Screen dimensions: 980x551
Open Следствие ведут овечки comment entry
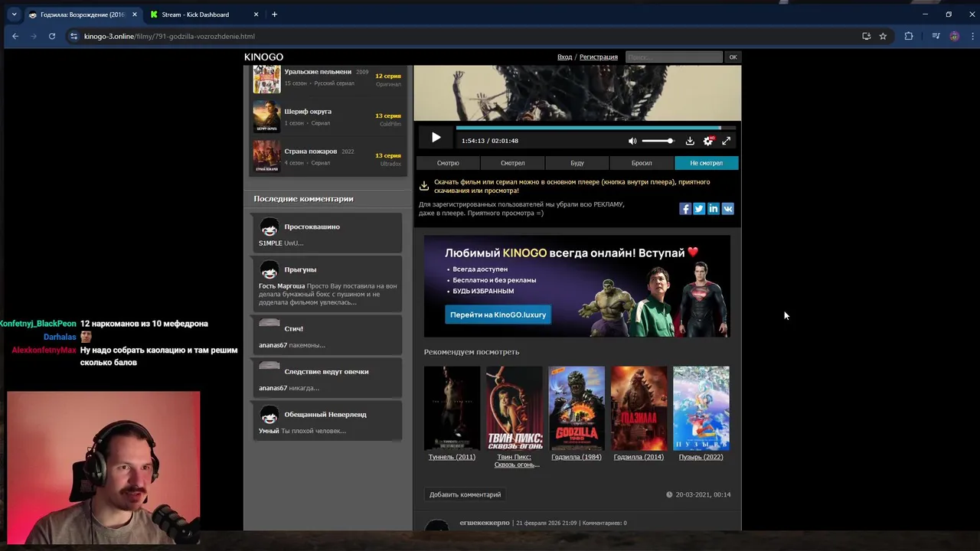327,378
